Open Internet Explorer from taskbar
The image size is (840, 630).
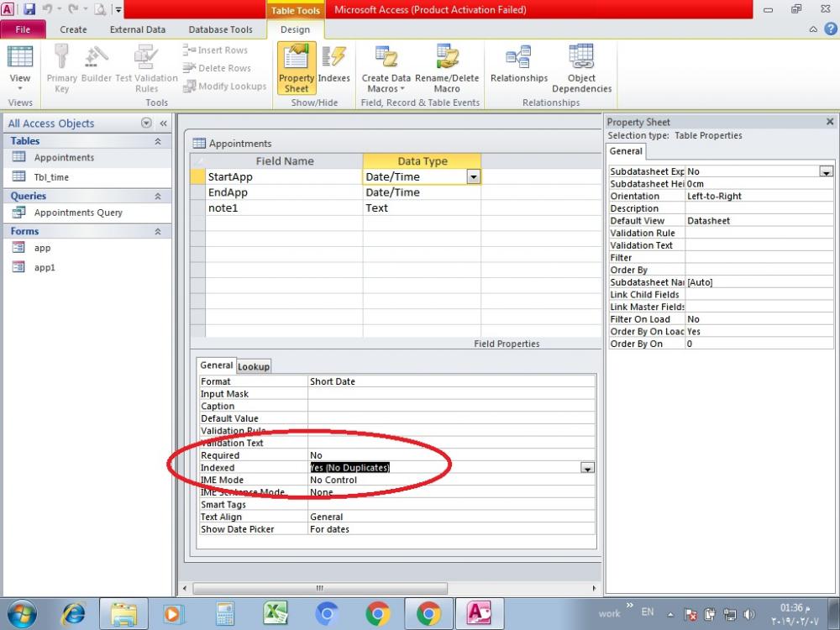(73, 614)
